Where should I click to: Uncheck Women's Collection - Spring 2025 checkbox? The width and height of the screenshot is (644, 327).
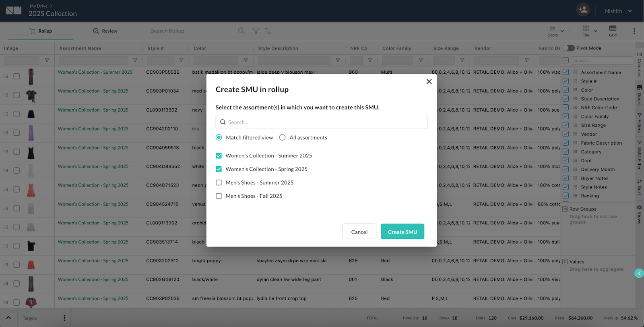tap(219, 169)
